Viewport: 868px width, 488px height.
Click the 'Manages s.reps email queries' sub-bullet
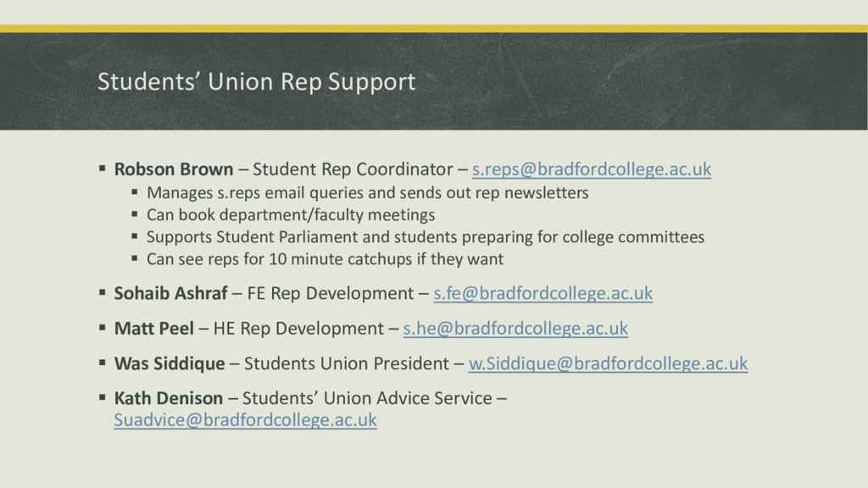pyautogui.click(x=368, y=193)
